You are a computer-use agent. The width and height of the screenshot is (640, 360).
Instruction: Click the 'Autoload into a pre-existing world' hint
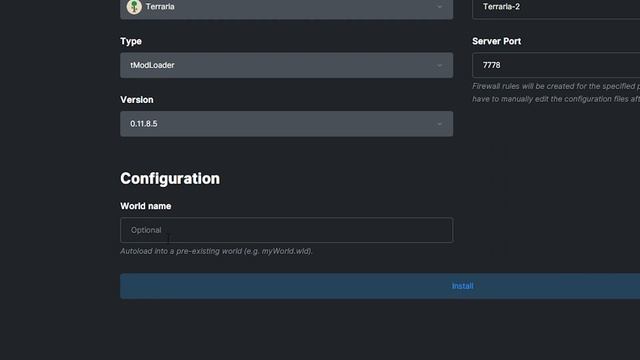click(216, 251)
